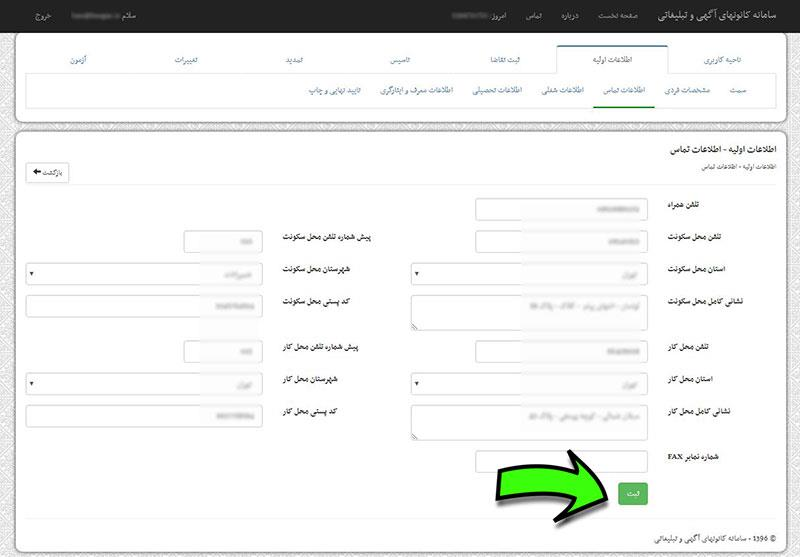
Task: Click the امروز date item in navbar
Action: coord(479,16)
